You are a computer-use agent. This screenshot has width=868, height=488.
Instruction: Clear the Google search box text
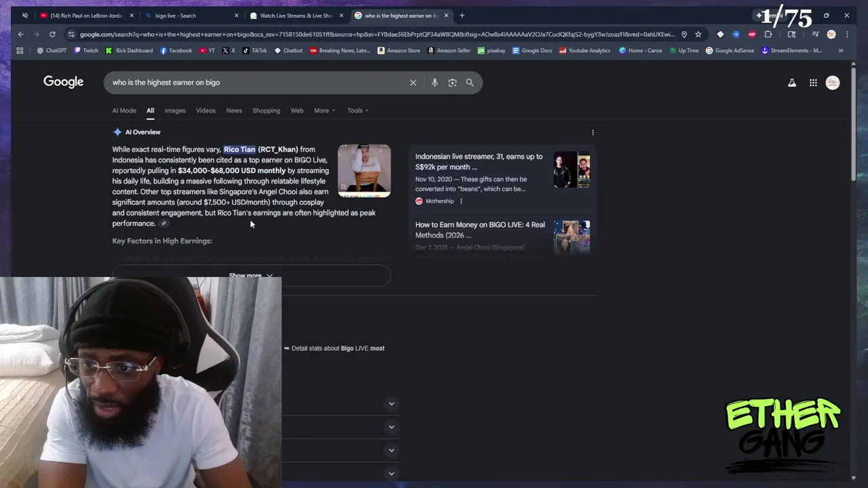413,83
